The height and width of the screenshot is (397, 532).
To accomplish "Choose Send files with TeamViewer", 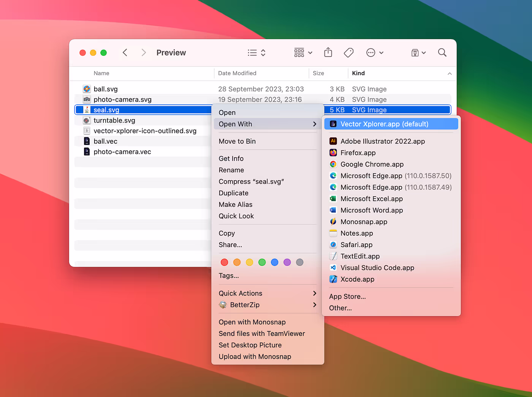I will (x=268, y=334).
